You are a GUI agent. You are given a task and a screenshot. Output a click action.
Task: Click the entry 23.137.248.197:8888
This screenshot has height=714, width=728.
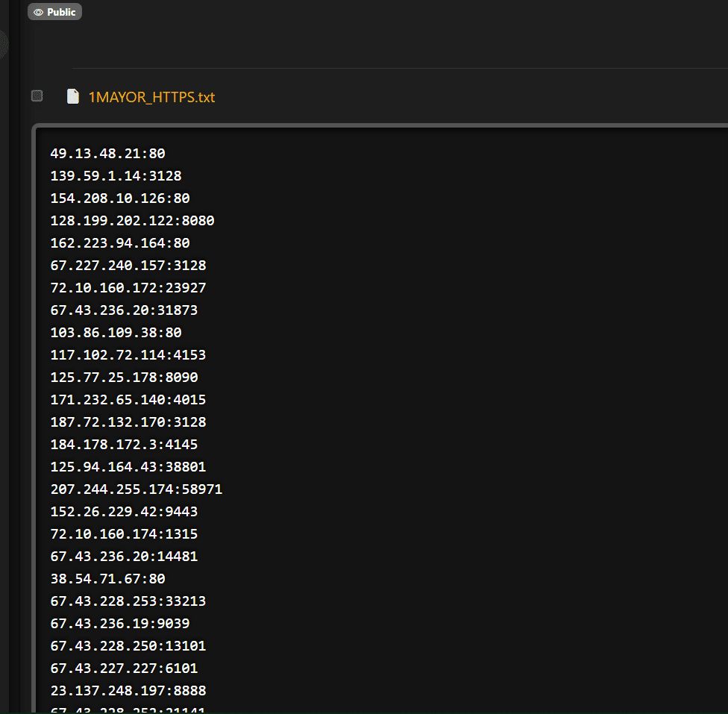coord(128,691)
